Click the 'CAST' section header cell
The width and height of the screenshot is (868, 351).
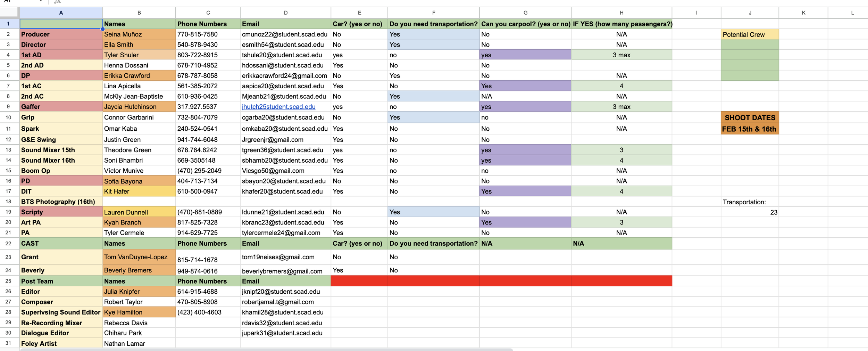click(61, 243)
